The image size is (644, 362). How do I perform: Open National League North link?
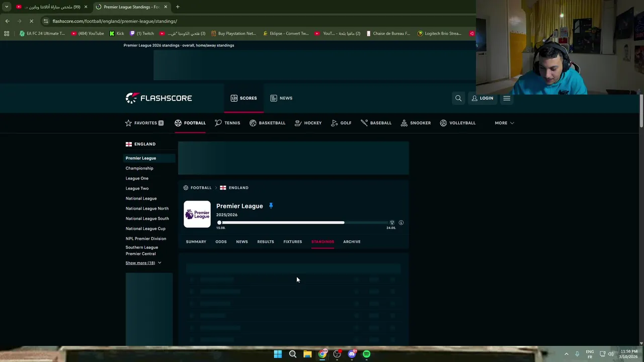(147, 209)
